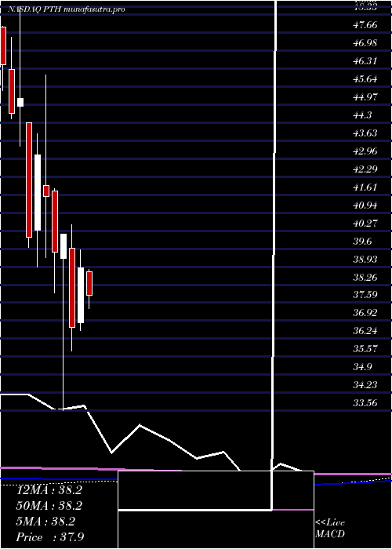
Task: Click the 12MA : 38.2 readout
Action: tap(49, 490)
